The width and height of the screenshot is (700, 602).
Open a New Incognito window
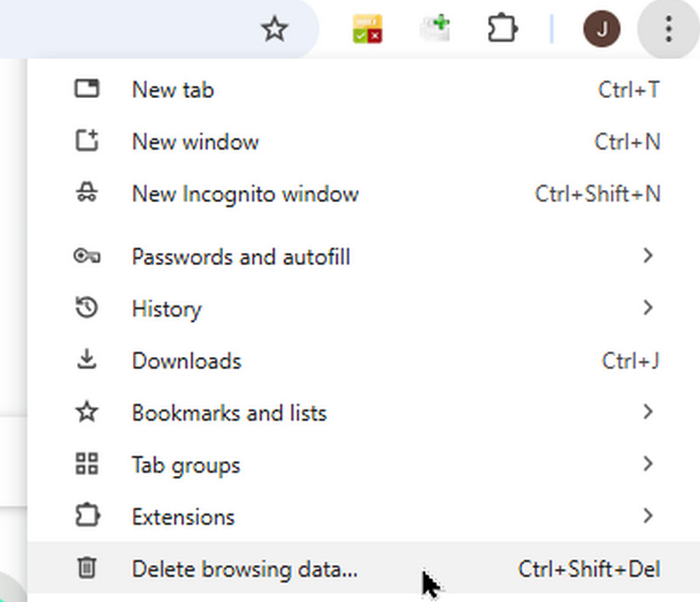click(245, 193)
